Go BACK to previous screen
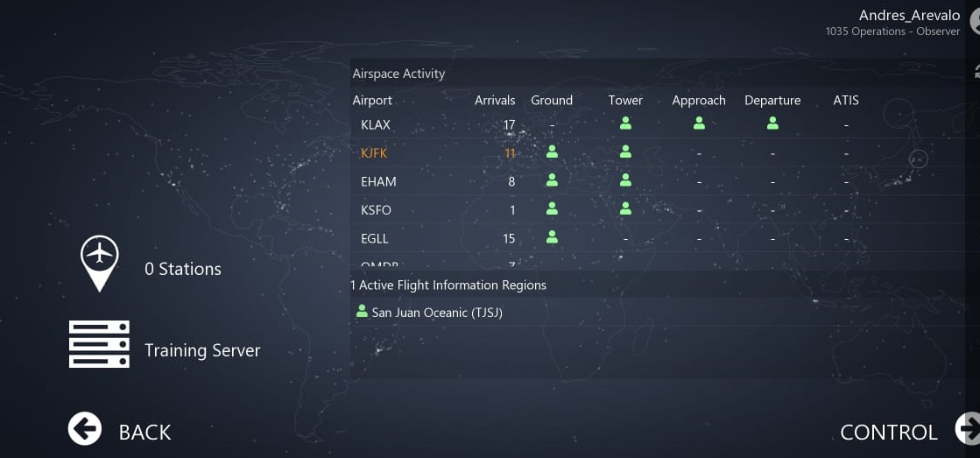The width and height of the screenshot is (980, 458). (145, 432)
